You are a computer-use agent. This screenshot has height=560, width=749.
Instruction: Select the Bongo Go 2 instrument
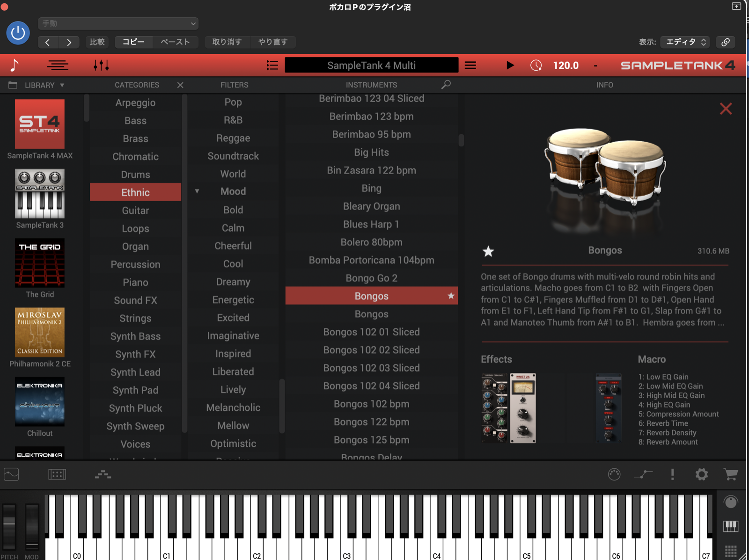tap(371, 278)
